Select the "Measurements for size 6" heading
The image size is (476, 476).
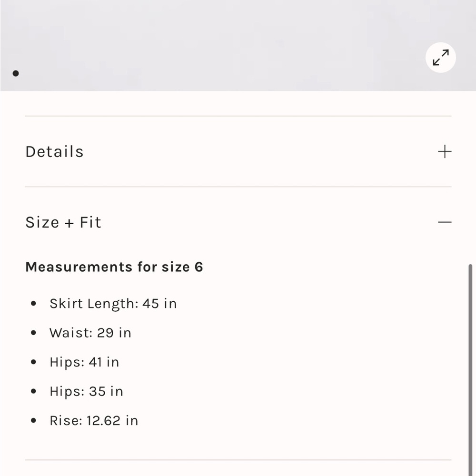[114, 267]
